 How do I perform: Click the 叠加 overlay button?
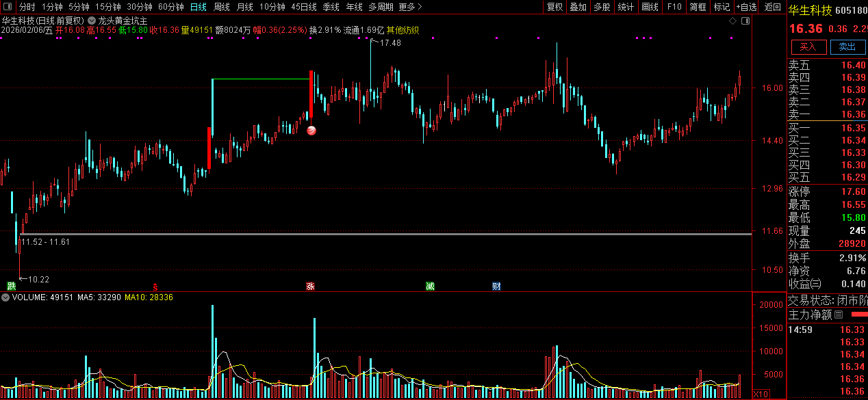[x=578, y=7]
